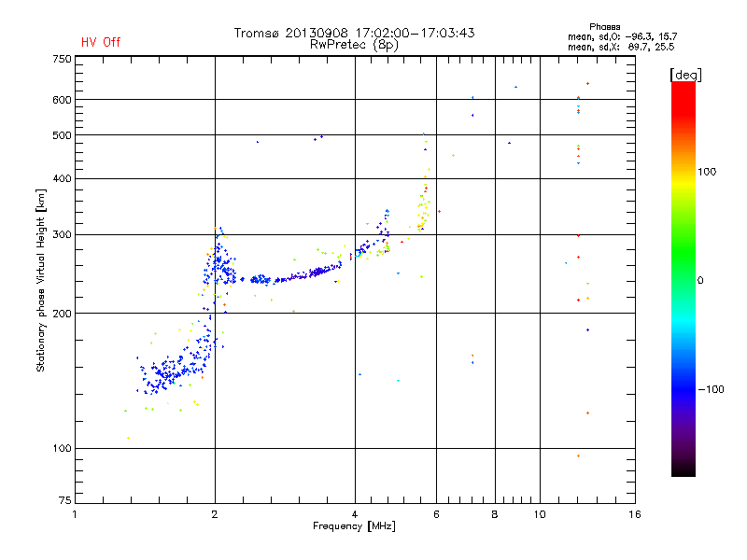Screen dimensions: 747x560
Task: Click the y-axis tick label '200'
Action: pyautogui.click(x=62, y=314)
